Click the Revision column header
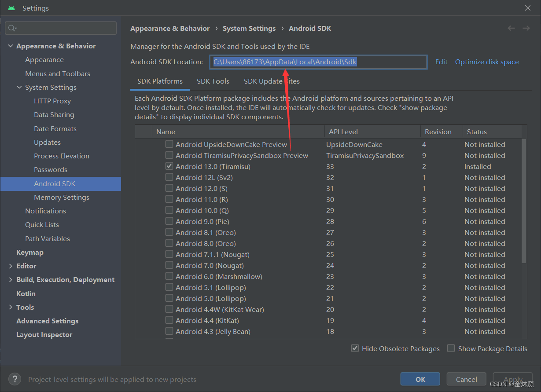The width and height of the screenshot is (541, 392). tap(442, 132)
